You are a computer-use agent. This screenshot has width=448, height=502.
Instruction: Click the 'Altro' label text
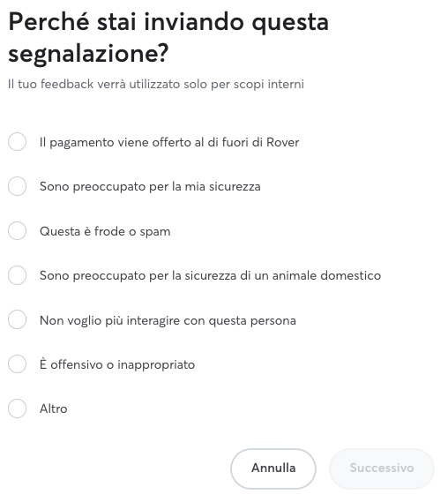[54, 408]
